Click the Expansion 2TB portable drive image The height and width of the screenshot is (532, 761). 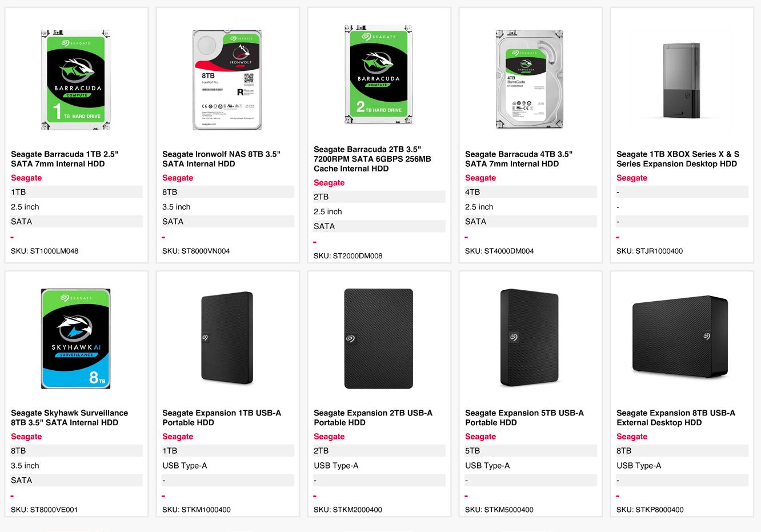tap(378, 338)
